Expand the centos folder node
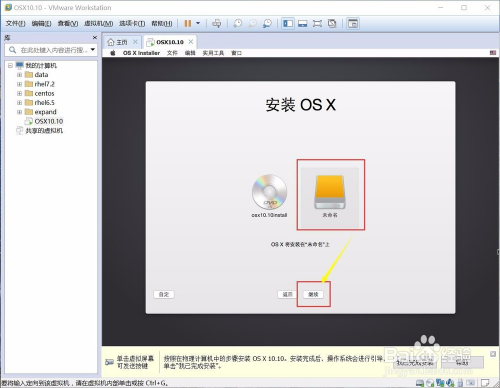Screen dimensions: 500x388 point(19,93)
